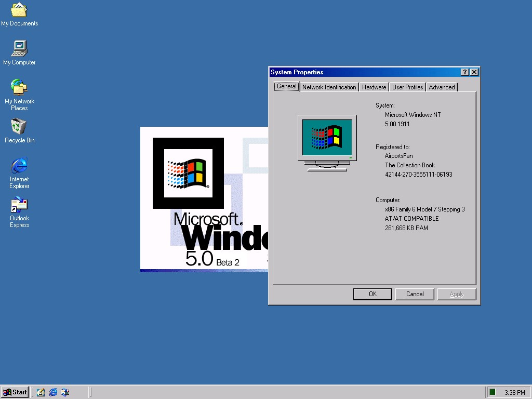
Task: Select the My Network Places icon
Action: click(x=19, y=95)
